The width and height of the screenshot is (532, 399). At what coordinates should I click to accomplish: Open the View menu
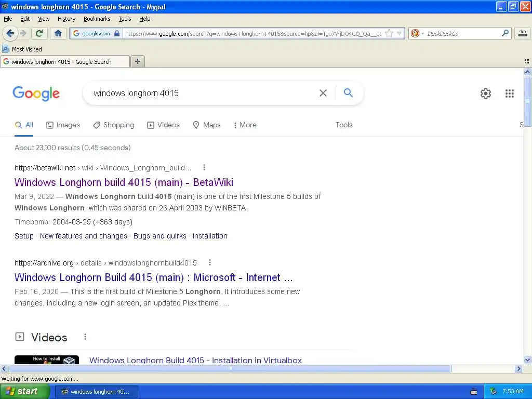[x=44, y=19]
